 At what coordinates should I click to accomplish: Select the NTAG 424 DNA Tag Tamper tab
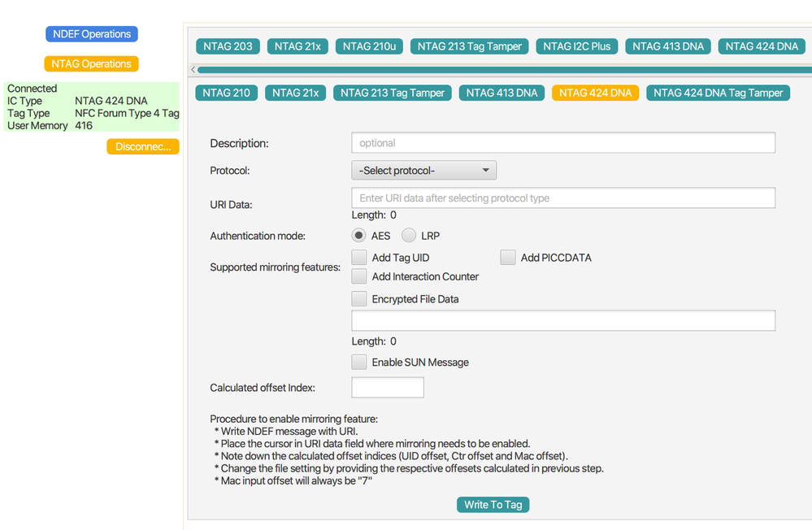(719, 93)
